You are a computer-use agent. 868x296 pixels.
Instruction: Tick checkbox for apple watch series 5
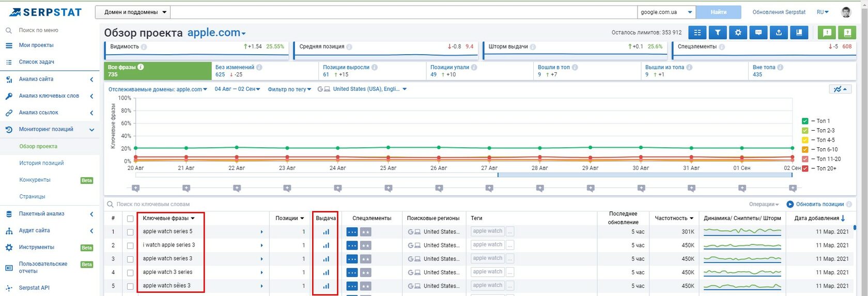click(x=130, y=232)
